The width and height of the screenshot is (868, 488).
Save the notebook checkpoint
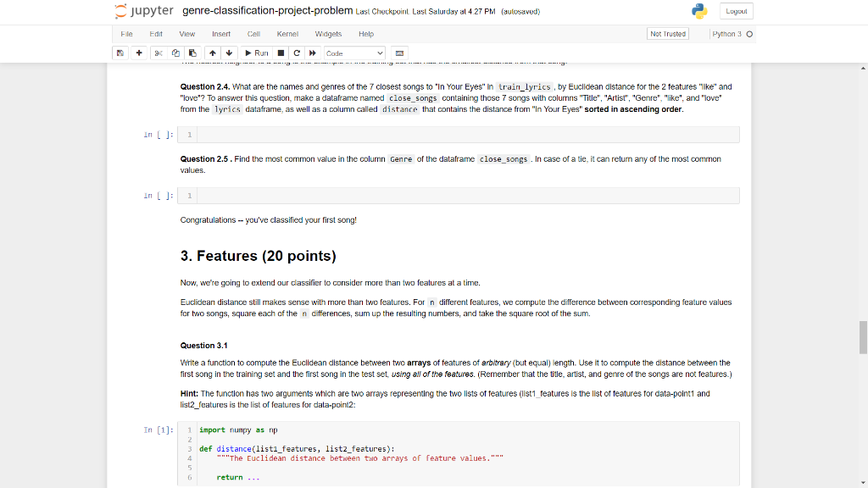120,53
